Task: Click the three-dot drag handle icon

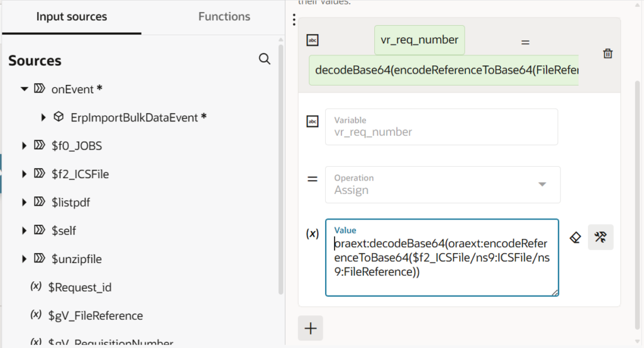Action: tap(294, 21)
